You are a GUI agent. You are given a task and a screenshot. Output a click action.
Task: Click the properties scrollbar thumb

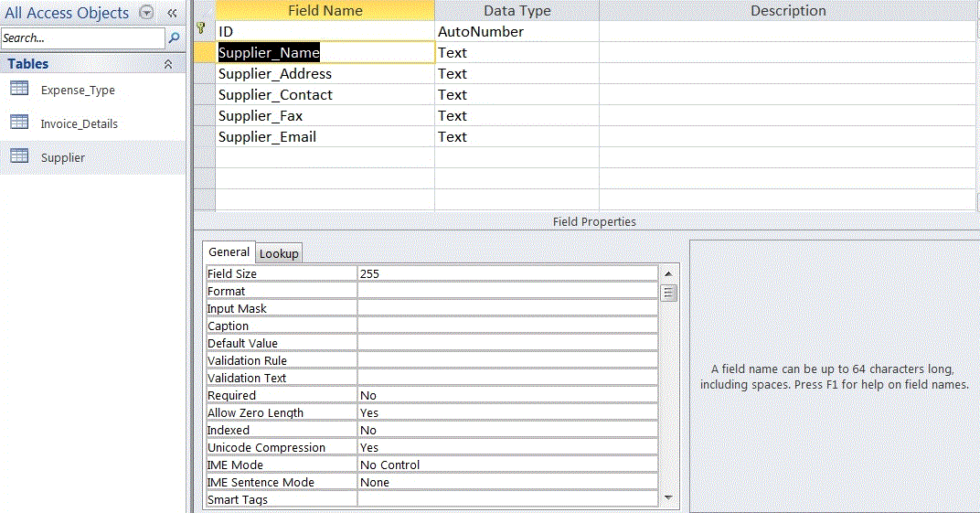pos(669,293)
